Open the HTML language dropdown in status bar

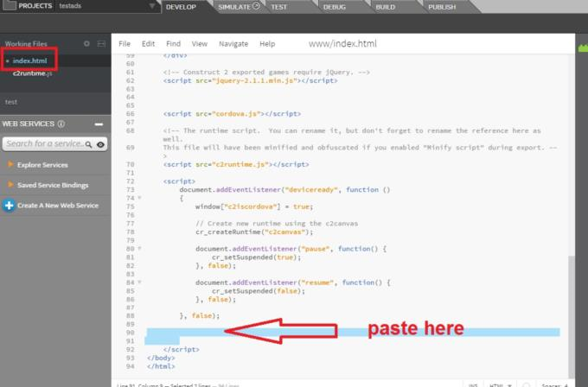(x=501, y=385)
